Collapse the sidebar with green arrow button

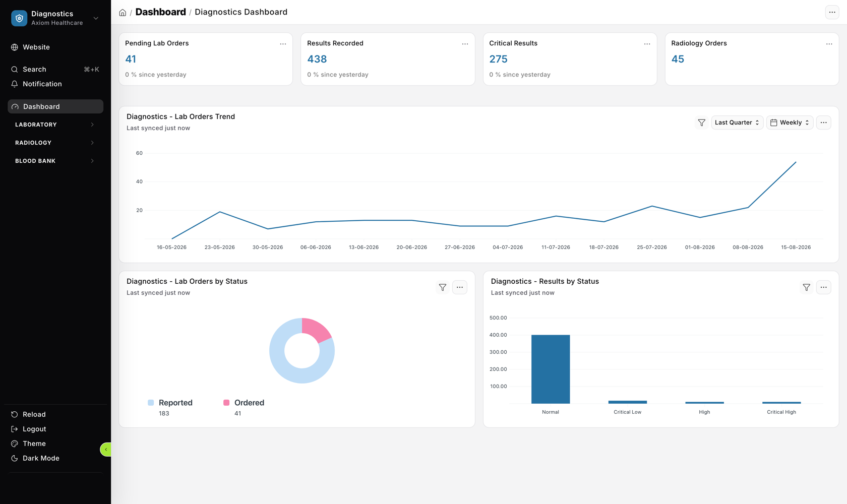pyautogui.click(x=106, y=450)
